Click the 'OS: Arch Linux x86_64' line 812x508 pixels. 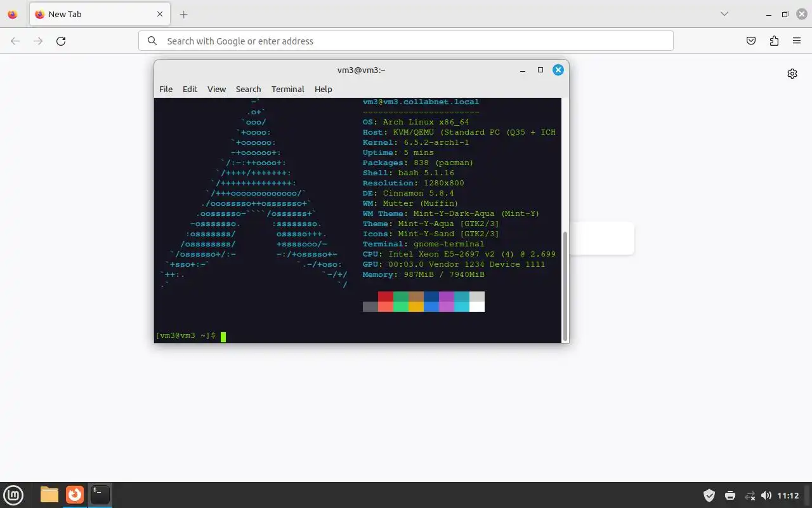point(416,122)
